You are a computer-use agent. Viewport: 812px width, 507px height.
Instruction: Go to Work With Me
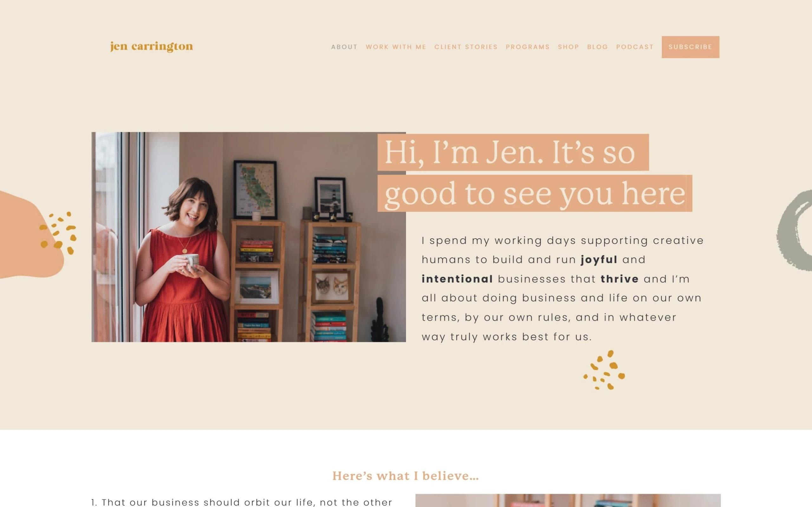pyautogui.click(x=396, y=47)
